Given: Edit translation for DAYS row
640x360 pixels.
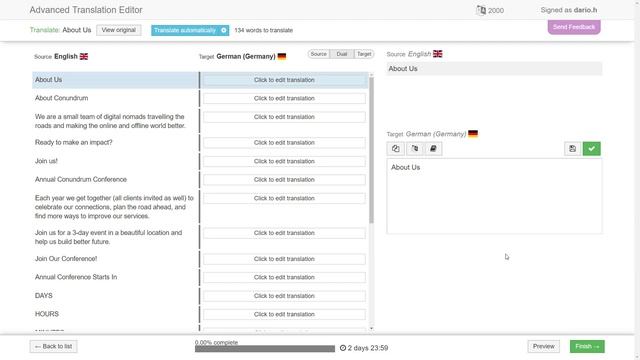Looking at the screenshot, I should pyautogui.click(x=284, y=296).
